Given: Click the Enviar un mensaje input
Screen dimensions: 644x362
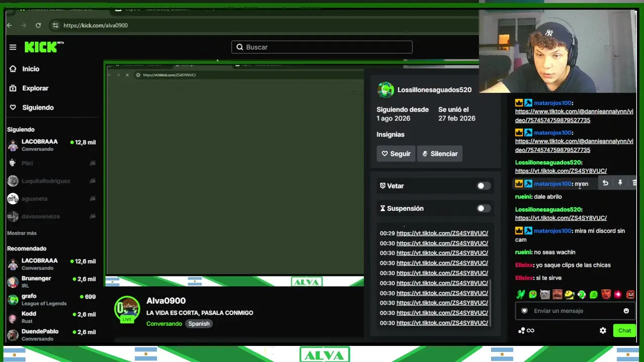Looking at the screenshot, I should pos(574,311).
